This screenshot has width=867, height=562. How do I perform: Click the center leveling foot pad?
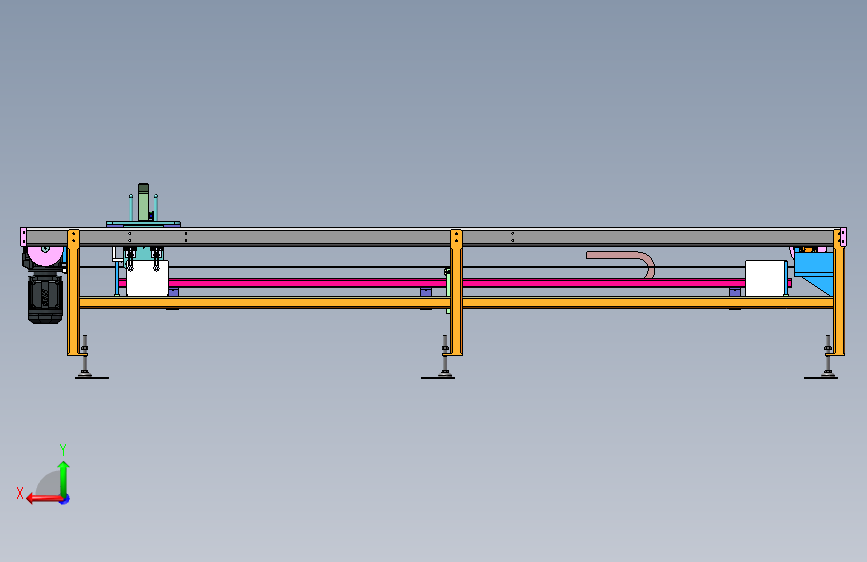437,378
